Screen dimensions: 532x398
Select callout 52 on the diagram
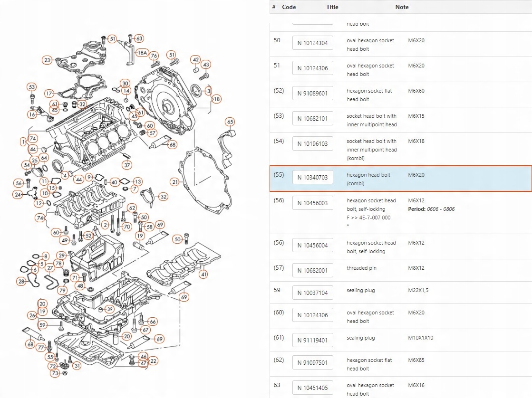[x=88, y=236]
